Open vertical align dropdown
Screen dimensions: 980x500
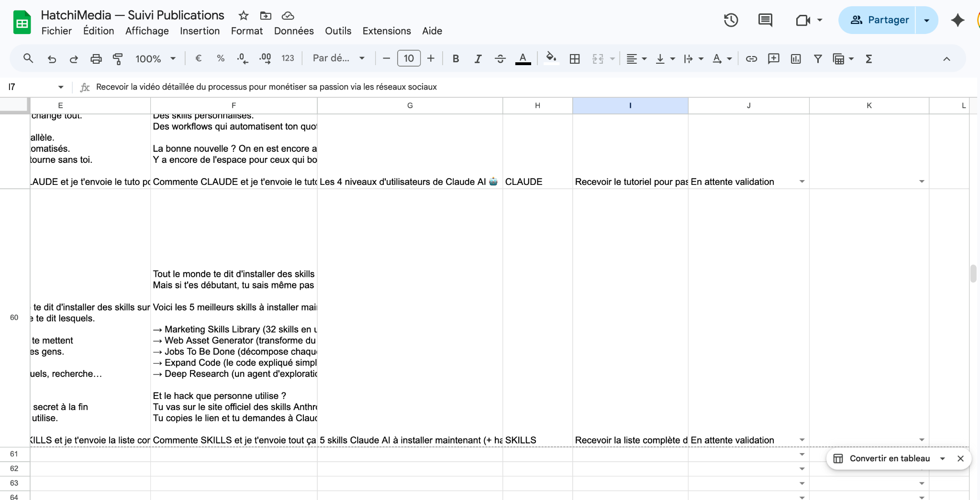click(x=665, y=58)
